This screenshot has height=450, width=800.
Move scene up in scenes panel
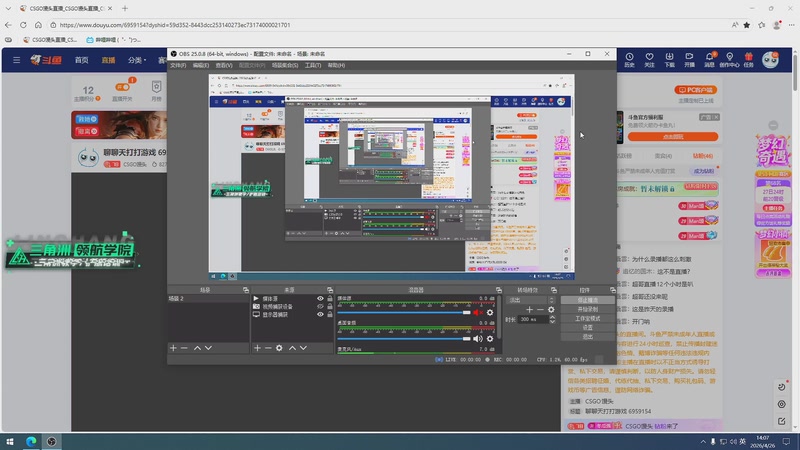(197, 348)
